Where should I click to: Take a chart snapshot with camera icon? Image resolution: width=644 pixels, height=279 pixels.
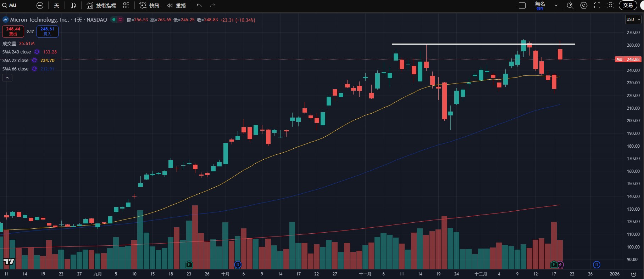click(610, 5)
